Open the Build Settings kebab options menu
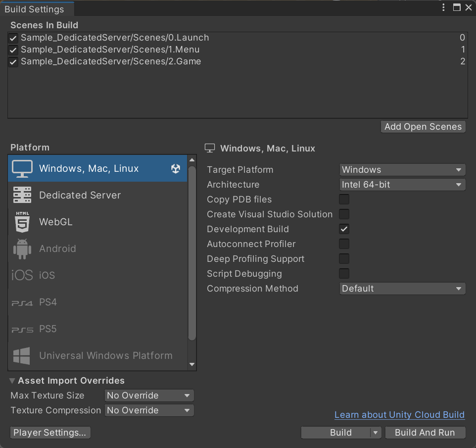Viewport: 476px width, 448px height. tap(443, 7)
